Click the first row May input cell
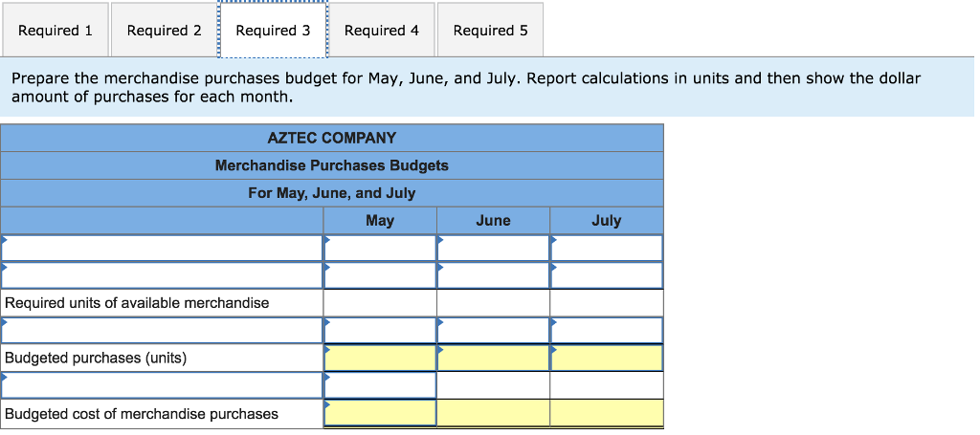 click(x=380, y=249)
